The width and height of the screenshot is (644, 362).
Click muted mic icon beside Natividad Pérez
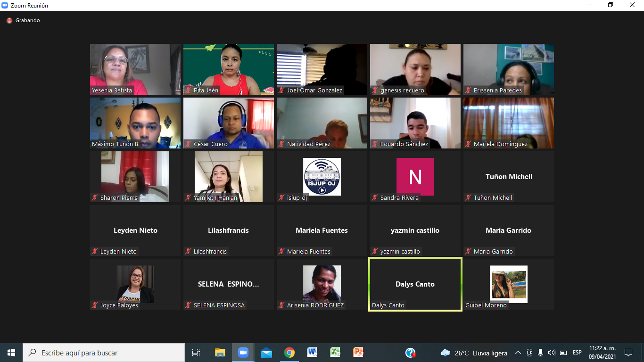(282, 144)
